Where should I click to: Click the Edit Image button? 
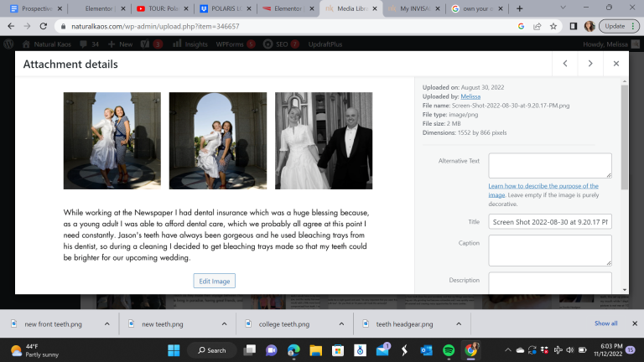click(x=215, y=282)
